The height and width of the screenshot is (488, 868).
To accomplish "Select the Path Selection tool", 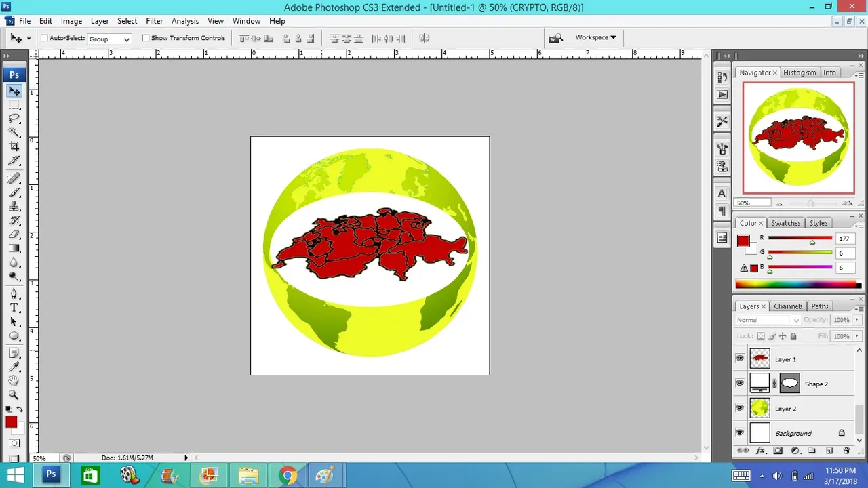I will (x=14, y=322).
